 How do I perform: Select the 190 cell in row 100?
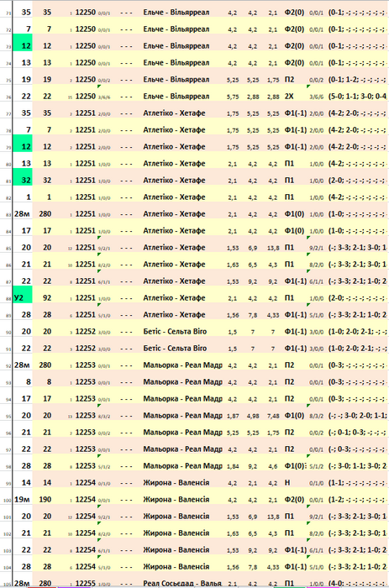[45, 500]
